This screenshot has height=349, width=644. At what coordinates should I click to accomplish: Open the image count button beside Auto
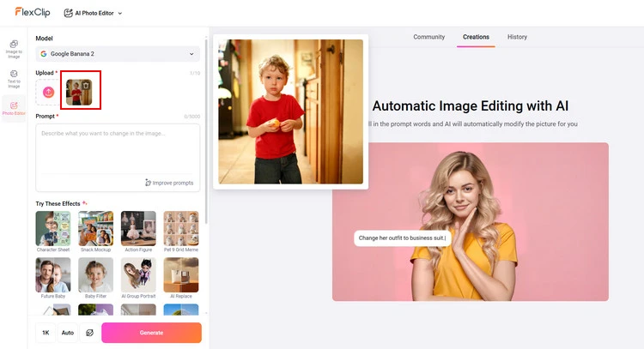89,333
